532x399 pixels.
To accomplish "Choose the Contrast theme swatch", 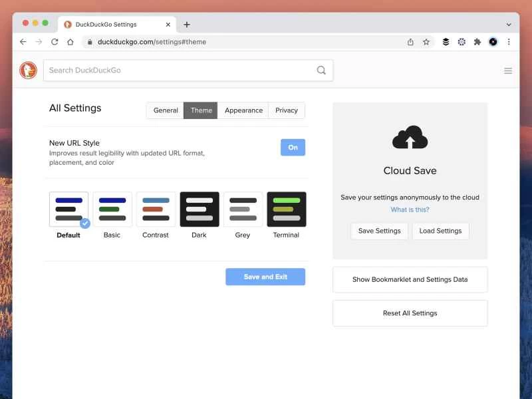I will [156, 209].
